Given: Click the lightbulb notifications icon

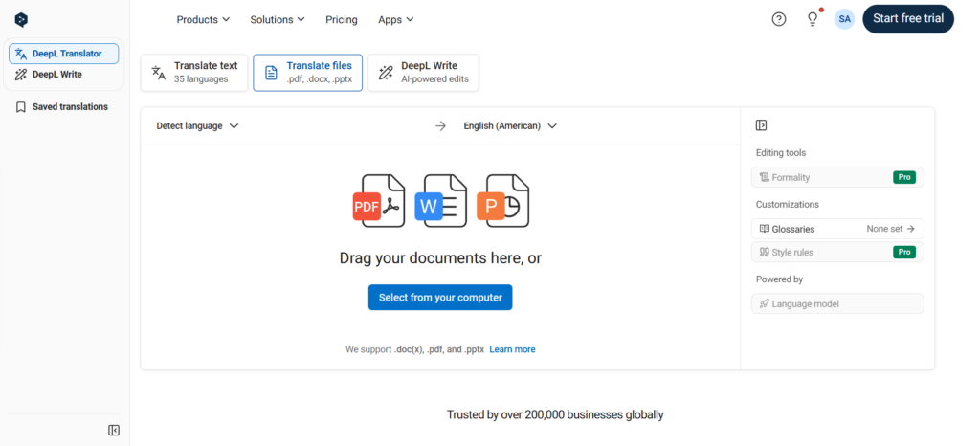Looking at the screenshot, I should click(813, 19).
